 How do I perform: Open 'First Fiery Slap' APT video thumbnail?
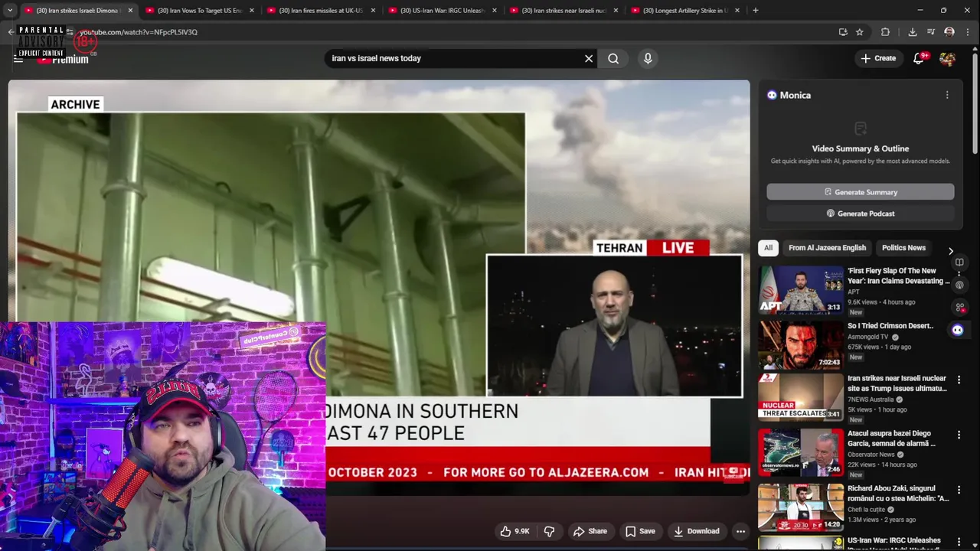point(801,289)
